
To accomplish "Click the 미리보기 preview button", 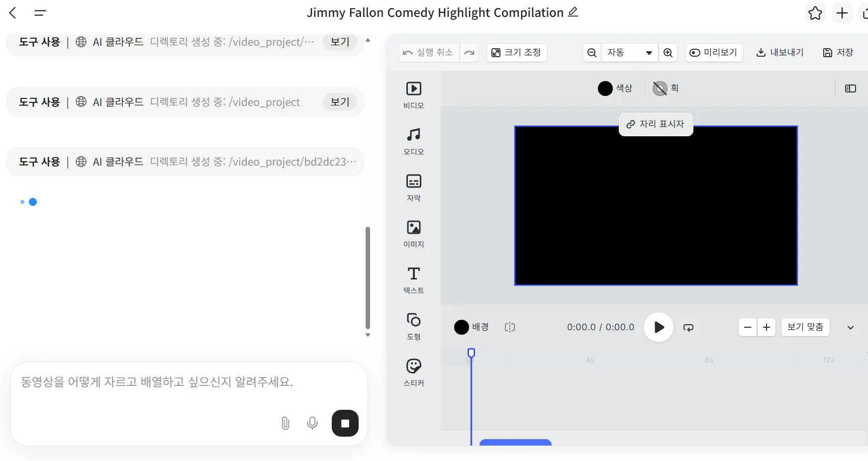I will [x=714, y=53].
